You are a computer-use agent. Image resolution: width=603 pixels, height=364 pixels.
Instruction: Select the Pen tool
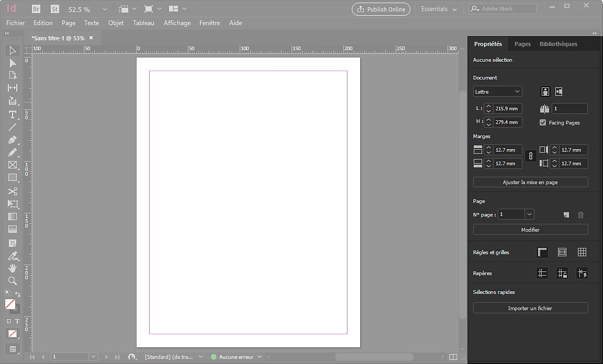point(13,140)
